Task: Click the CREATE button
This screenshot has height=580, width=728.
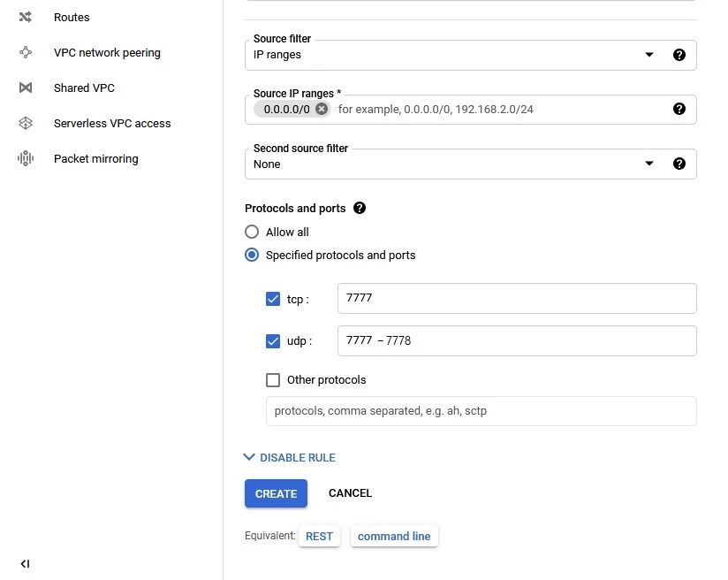Action: pyautogui.click(x=276, y=493)
